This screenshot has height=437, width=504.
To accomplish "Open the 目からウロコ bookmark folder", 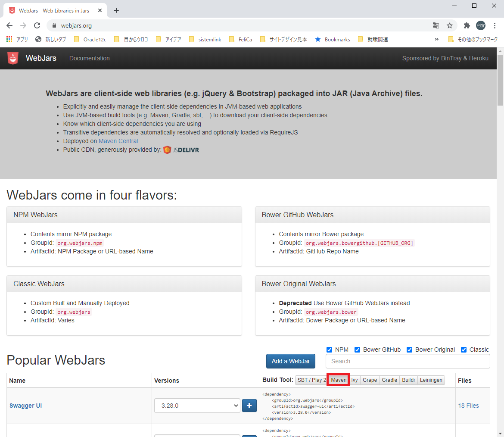I will click(131, 39).
